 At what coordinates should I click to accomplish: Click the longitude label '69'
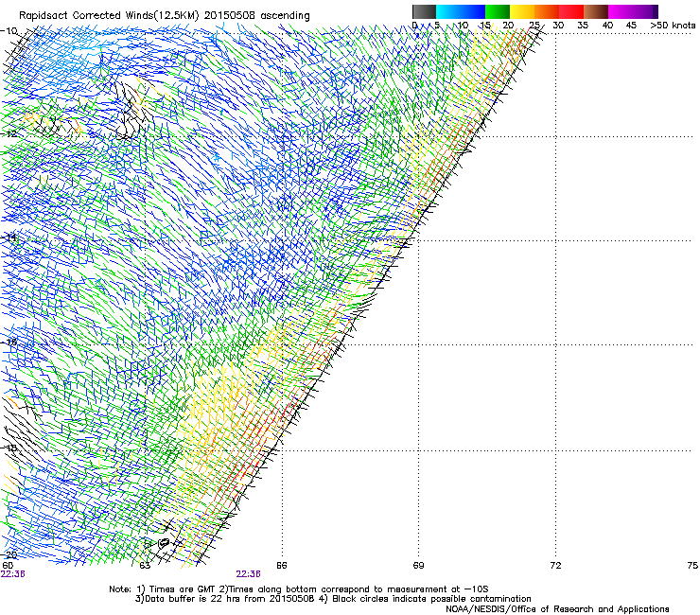418,566
